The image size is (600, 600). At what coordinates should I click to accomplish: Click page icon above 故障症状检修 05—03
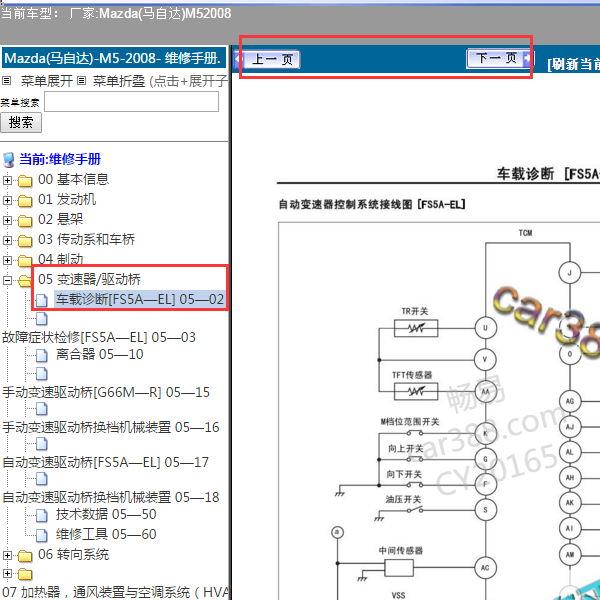(42, 318)
